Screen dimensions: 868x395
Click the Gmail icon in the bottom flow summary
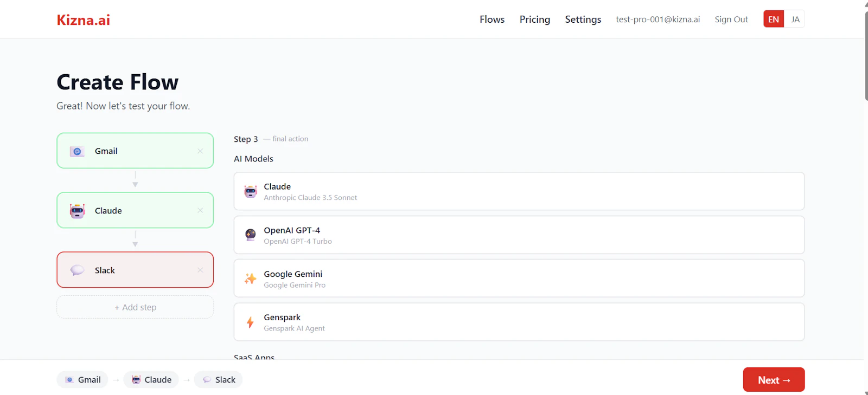point(69,380)
